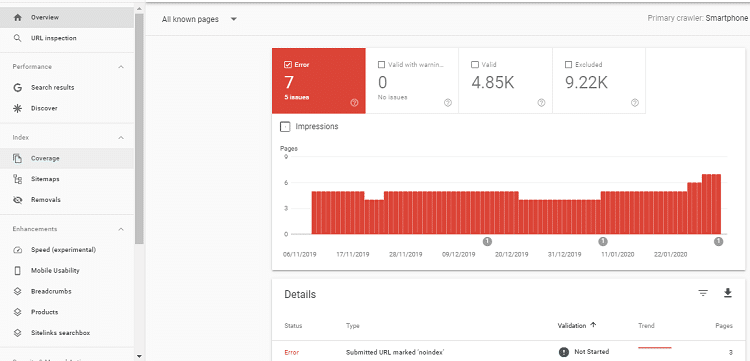This screenshot has width=750, height=361.
Task: Click the Sitelinks searchbox layers icon
Action: coord(18,333)
